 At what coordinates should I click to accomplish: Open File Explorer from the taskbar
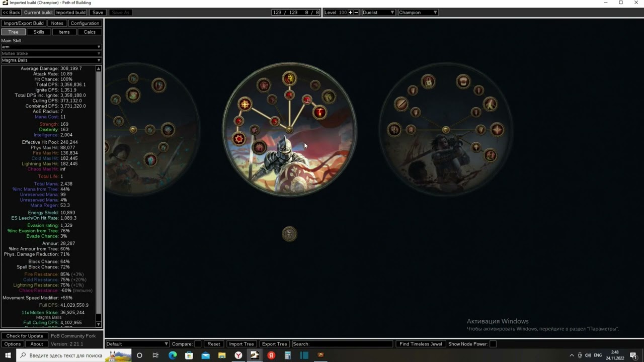(x=222, y=355)
